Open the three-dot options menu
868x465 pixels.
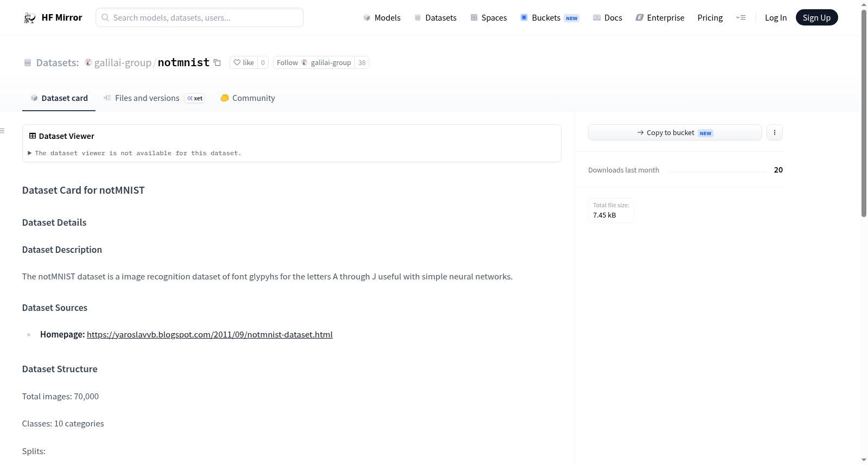[775, 132]
